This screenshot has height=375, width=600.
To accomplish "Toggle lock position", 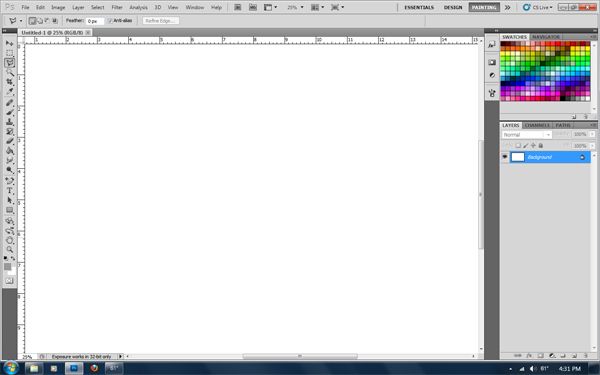I will (x=533, y=145).
